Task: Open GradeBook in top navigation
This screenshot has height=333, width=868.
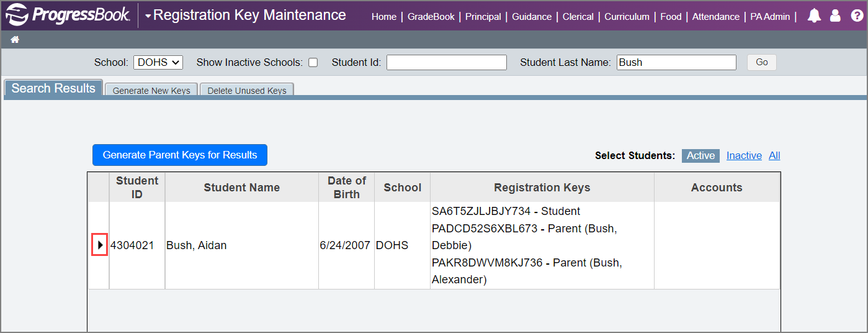Action: click(x=431, y=17)
